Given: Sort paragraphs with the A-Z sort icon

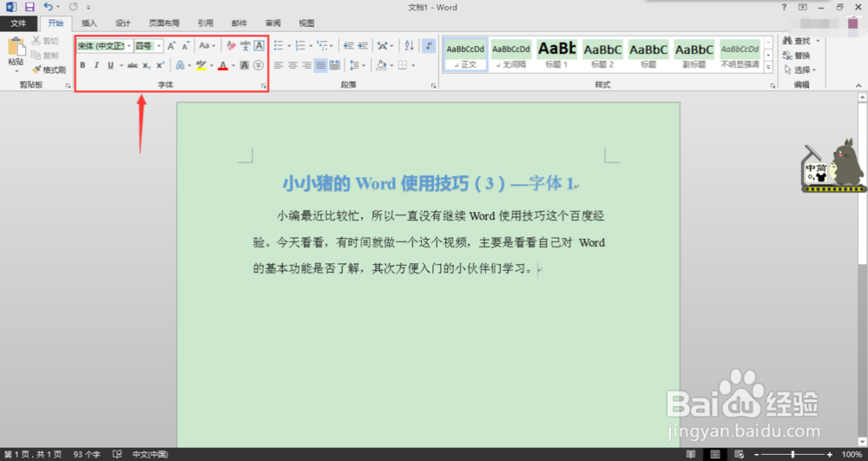Looking at the screenshot, I should tap(409, 46).
